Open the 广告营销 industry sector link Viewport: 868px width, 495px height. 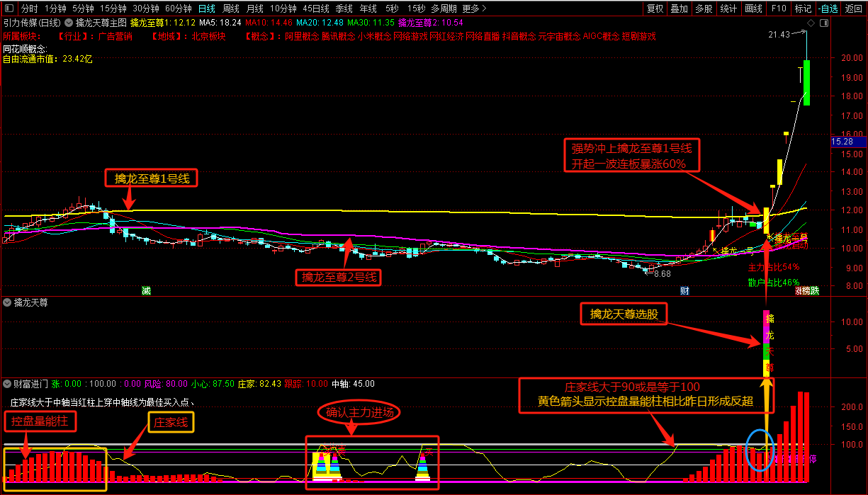[115, 36]
